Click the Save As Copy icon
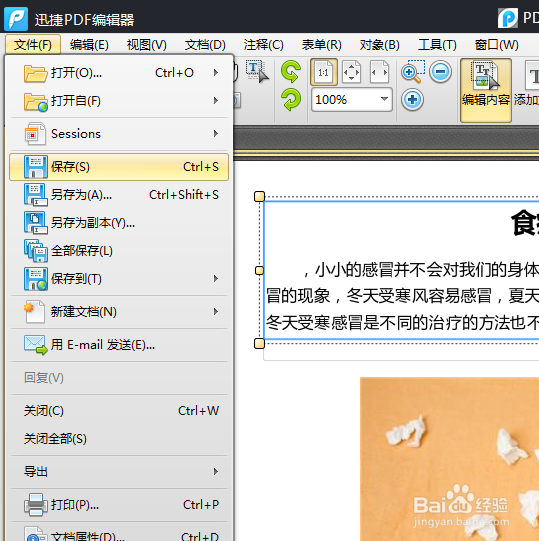Screen dimensions: 539x541 click(x=36, y=223)
